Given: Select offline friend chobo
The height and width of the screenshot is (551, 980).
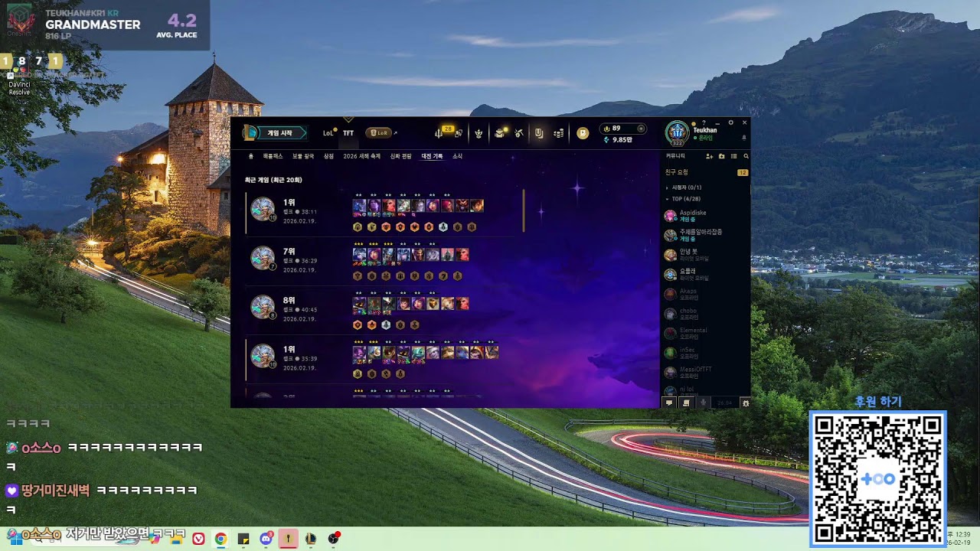Looking at the screenshot, I should click(x=705, y=314).
